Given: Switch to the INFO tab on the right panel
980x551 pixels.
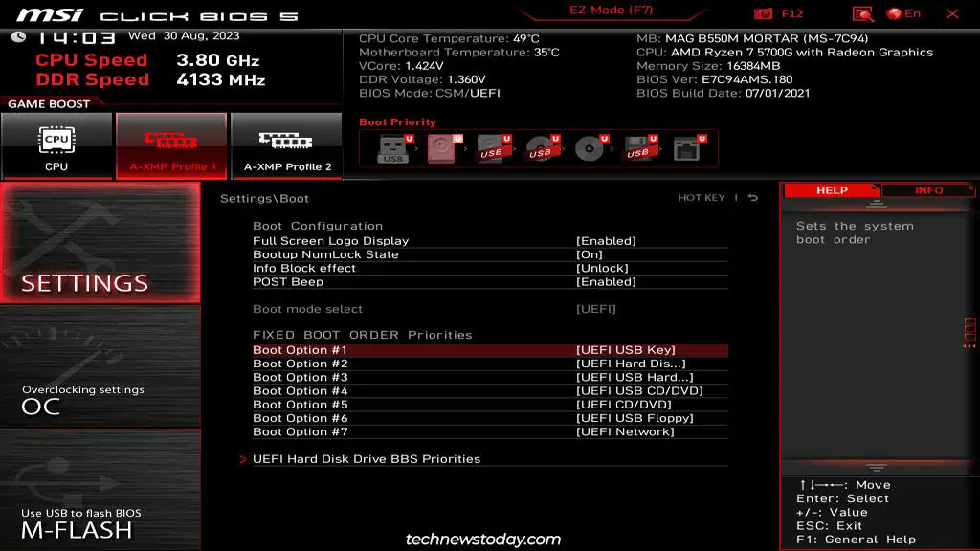Looking at the screenshot, I should click(929, 190).
